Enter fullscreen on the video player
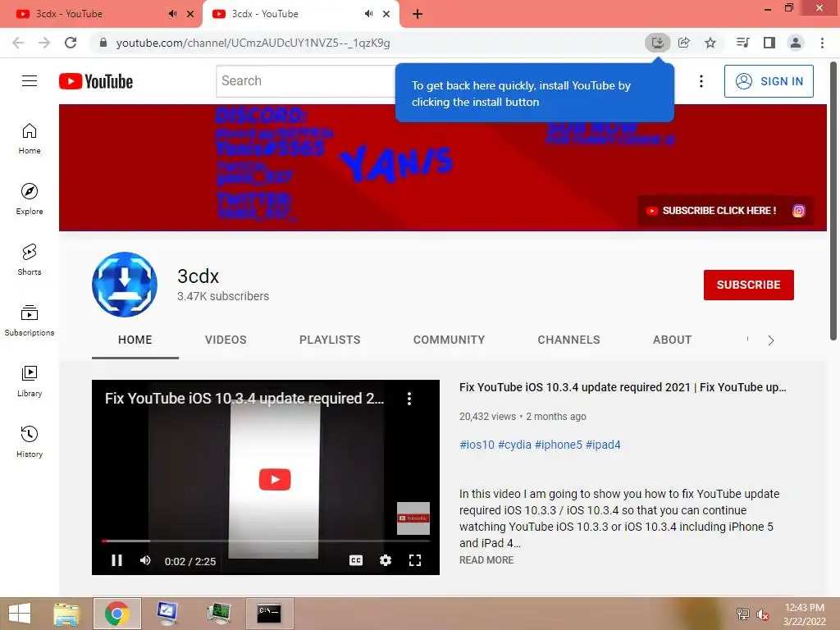 [415, 560]
